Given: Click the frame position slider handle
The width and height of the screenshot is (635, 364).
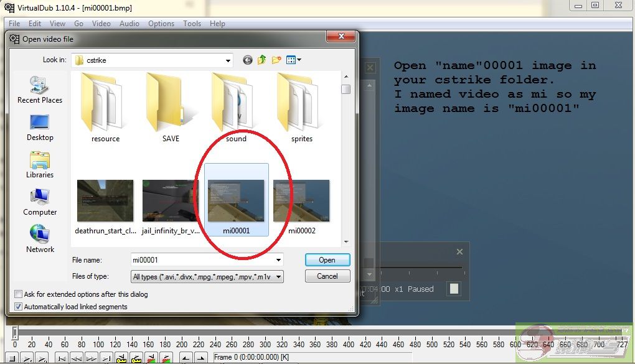Looking at the screenshot, I should click(15, 332).
